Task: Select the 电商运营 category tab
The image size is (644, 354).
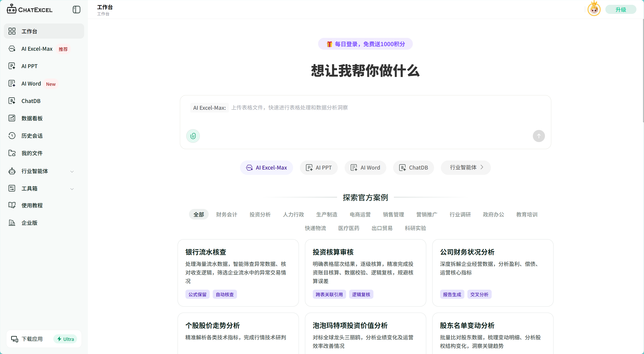Action: tap(360, 214)
